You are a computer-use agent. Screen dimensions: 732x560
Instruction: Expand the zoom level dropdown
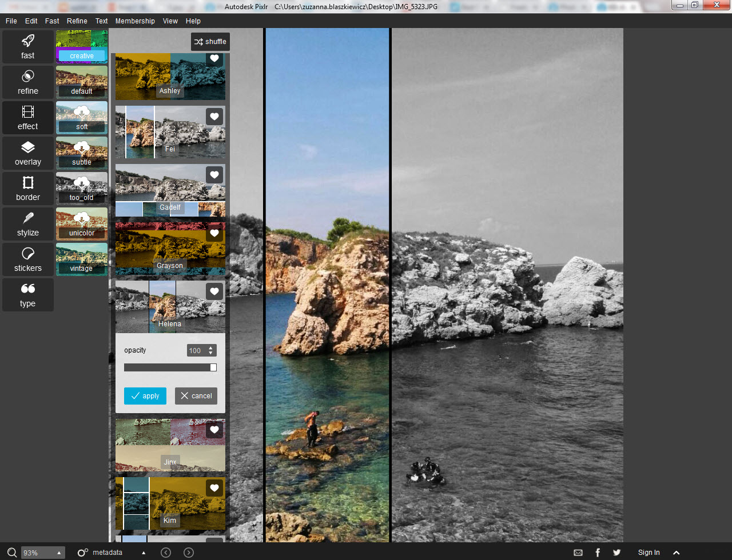59,552
